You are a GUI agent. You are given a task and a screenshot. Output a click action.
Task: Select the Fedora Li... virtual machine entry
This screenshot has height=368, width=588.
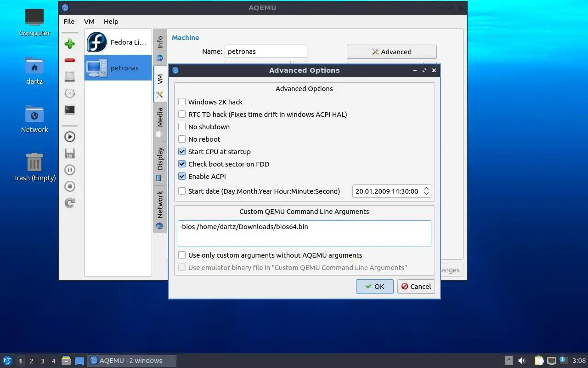point(118,42)
